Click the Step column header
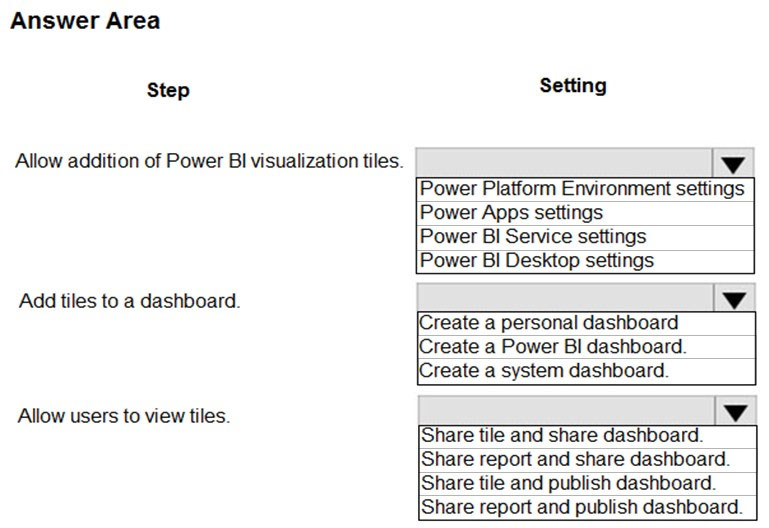769x528 pixels. (x=168, y=90)
